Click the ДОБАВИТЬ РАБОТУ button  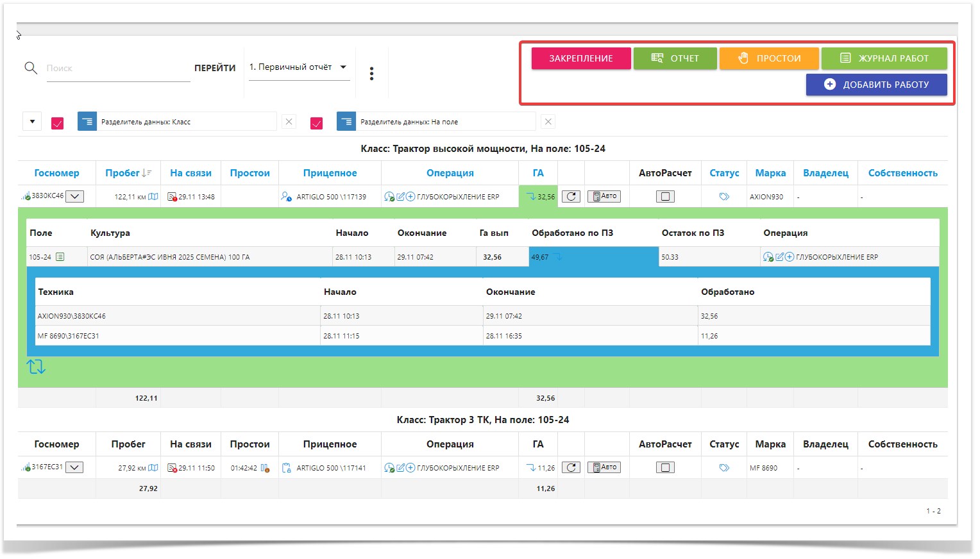click(876, 85)
